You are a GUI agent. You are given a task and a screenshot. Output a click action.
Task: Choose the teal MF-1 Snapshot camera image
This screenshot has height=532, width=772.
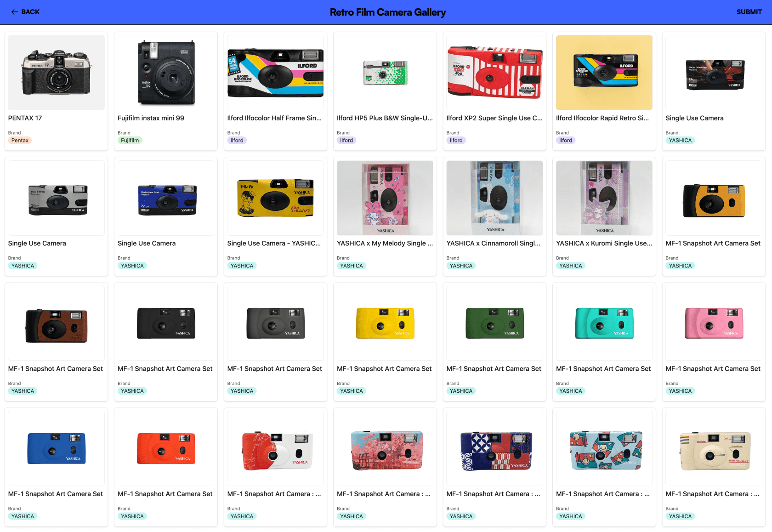coord(604,323)
